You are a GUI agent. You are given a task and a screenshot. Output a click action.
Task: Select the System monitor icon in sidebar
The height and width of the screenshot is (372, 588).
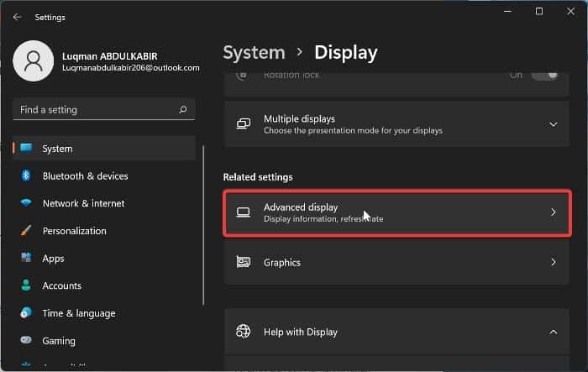(x=26, y=148)
